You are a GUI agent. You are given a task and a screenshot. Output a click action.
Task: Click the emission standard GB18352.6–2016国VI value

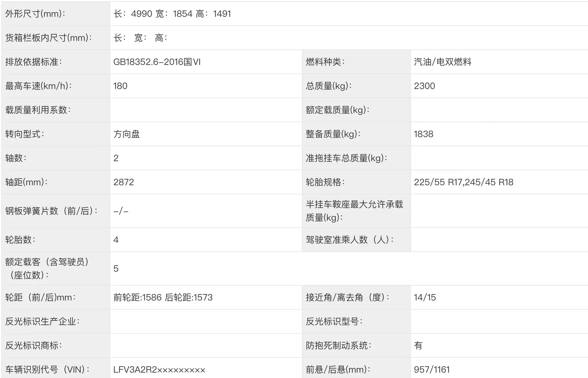(158, 62)
